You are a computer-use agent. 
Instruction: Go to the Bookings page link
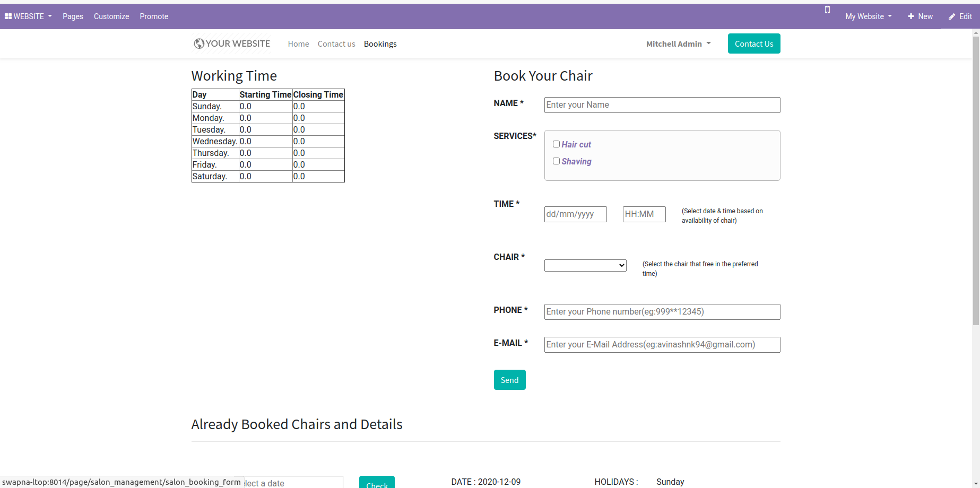pos(380,44)
